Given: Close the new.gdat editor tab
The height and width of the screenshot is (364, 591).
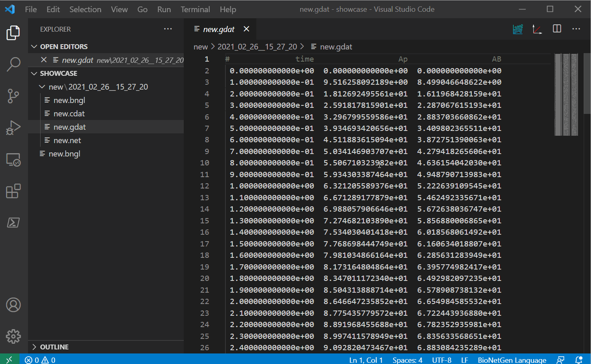Looking at the screenshot, I should pos(246,29).
